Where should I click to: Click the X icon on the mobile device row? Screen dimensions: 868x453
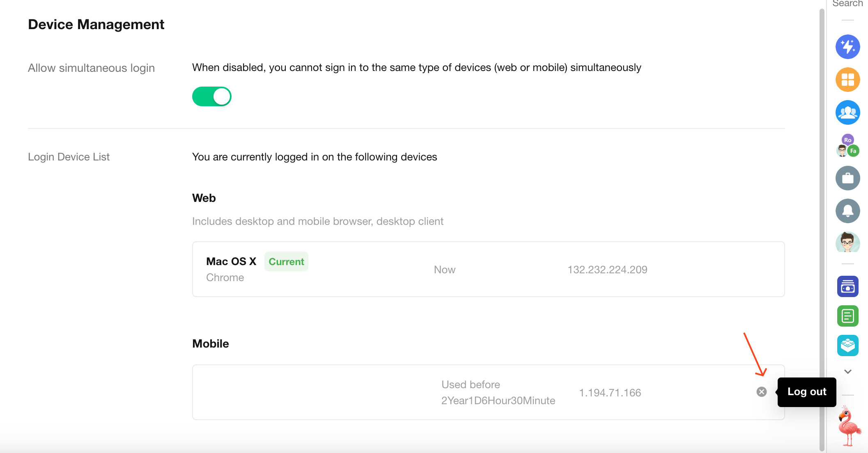point(761,392)
